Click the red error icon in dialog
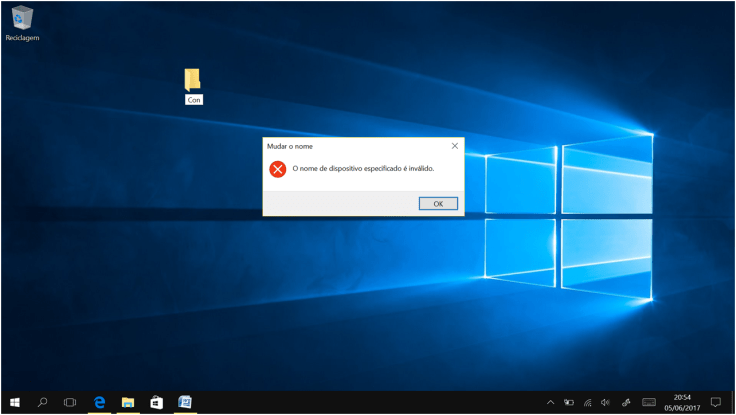736x415 pixels. (x=278, y=169)
